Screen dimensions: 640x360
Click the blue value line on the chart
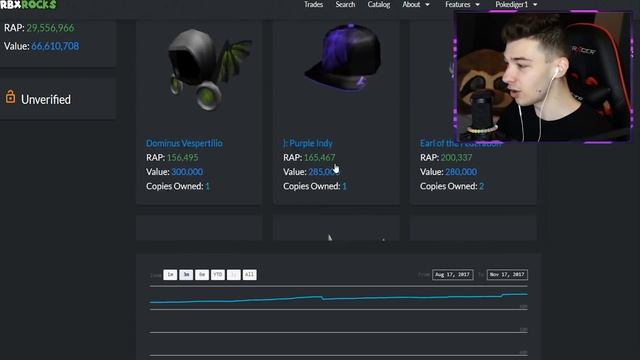(339, 298)
